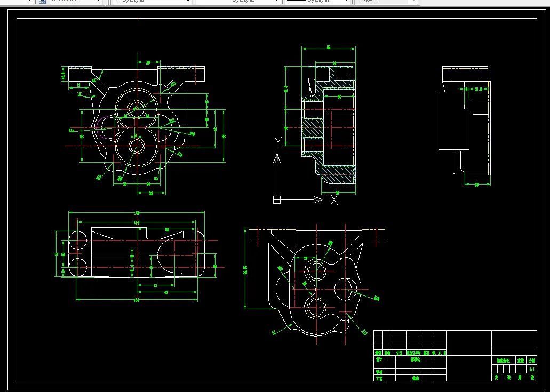550x392 pixels.
Task: Select the "标准化" label in title block
Action: [x=416, y=359]
